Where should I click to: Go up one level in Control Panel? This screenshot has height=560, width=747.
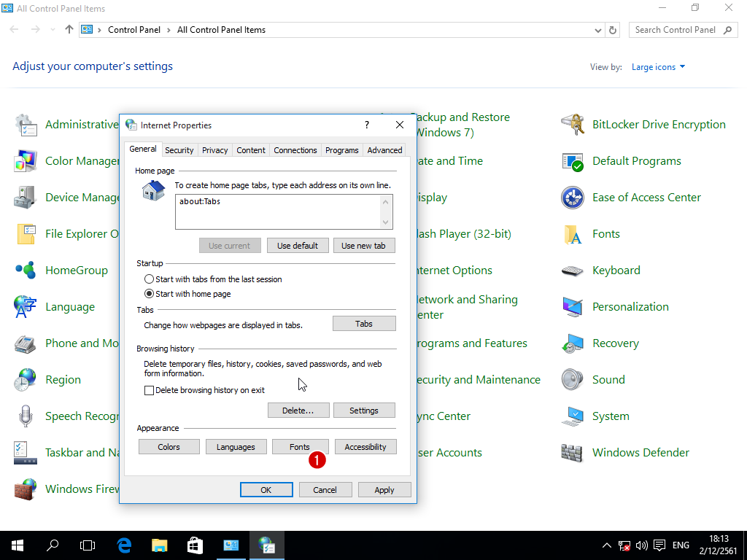(69, 29)
